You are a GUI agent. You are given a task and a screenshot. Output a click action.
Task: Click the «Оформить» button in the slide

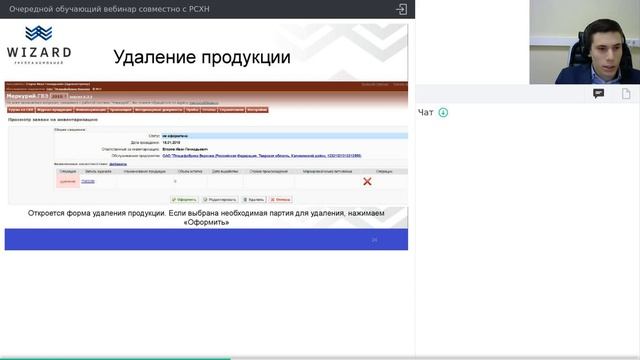coord(184,200)
